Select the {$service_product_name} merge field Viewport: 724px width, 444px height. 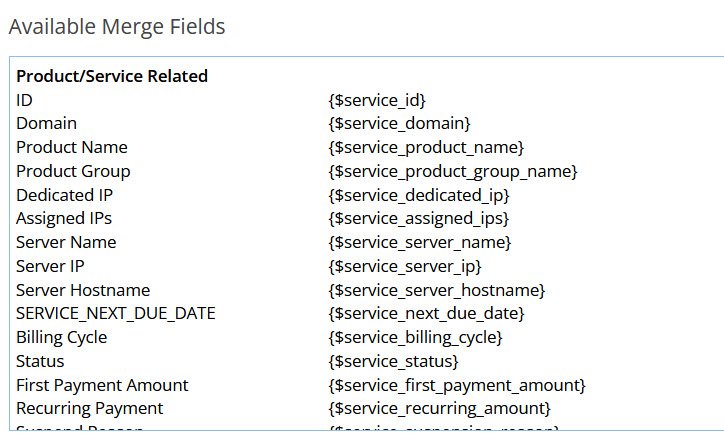425,147
